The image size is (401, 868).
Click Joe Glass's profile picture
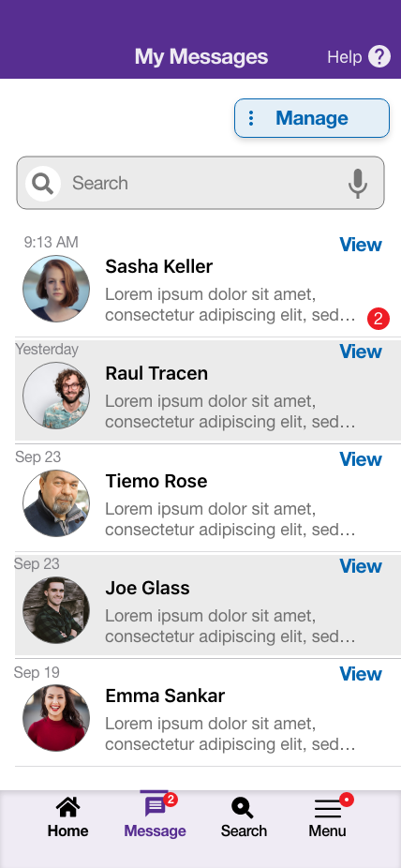[56, 610]
